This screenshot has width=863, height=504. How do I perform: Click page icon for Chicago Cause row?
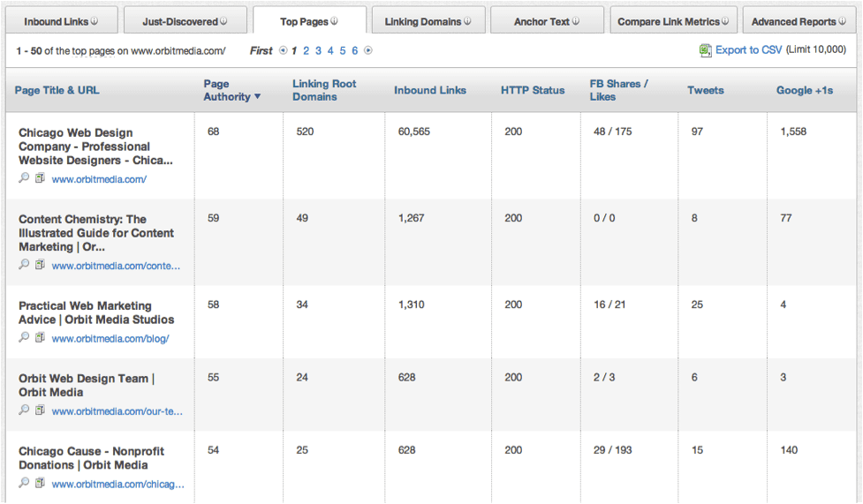click(x=40, y=483)
